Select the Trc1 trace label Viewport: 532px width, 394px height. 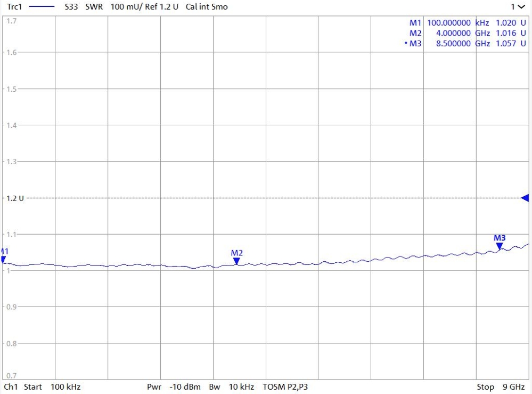[x=13, y=7]
